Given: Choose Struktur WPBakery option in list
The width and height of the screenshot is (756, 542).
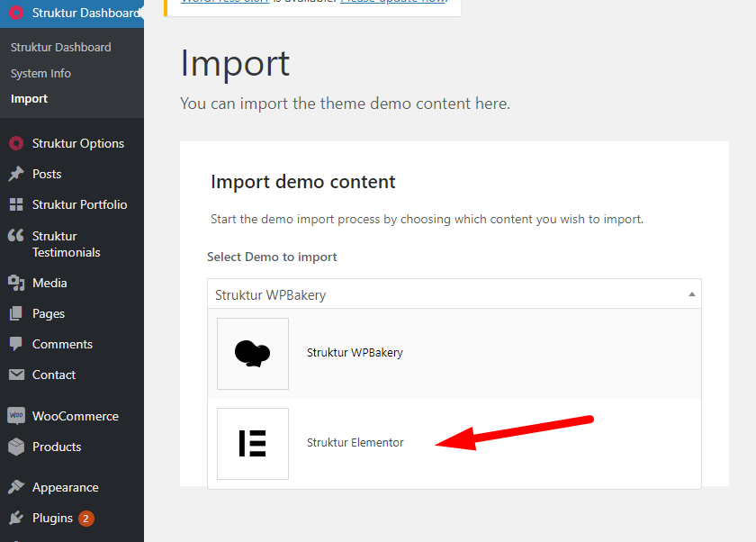Looking at the screenshot, I should coord(454,354).
